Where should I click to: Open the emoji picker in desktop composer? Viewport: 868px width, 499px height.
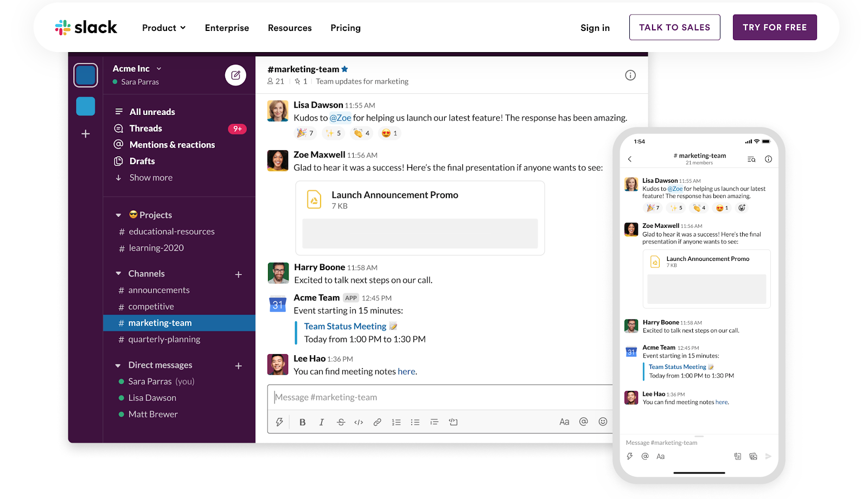pyautogui.click(x=603, y=421)
